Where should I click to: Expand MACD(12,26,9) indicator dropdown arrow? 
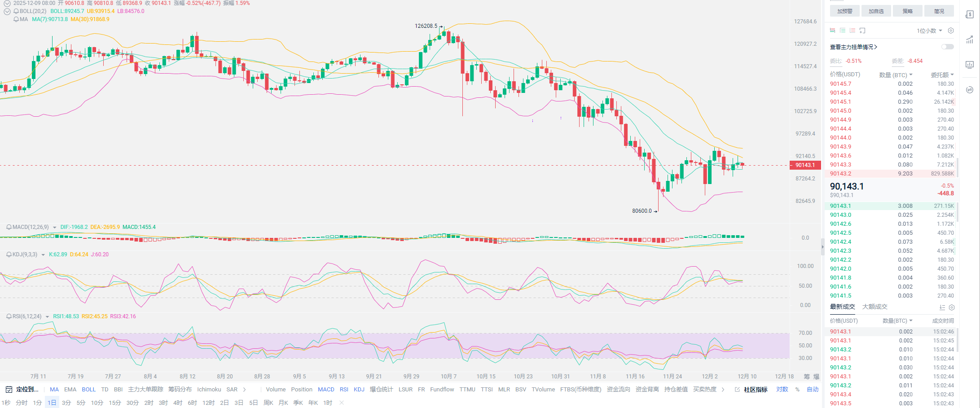[55, 228]
